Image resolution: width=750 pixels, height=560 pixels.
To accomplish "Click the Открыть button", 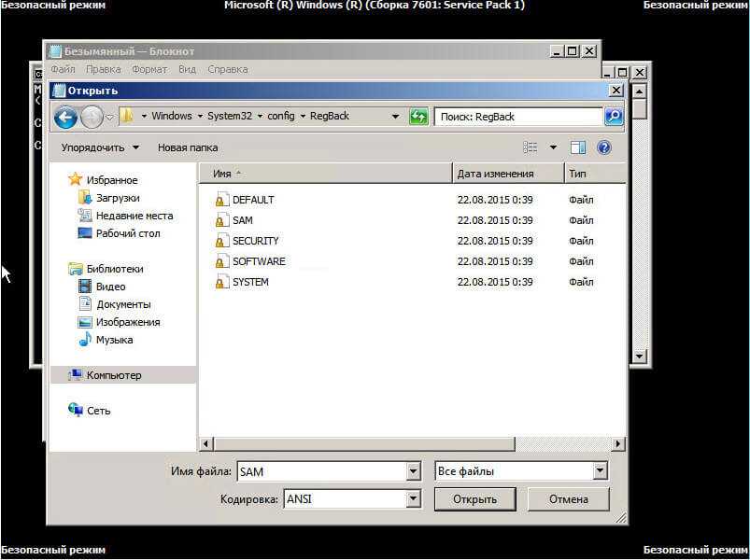I will pos(474,499).
